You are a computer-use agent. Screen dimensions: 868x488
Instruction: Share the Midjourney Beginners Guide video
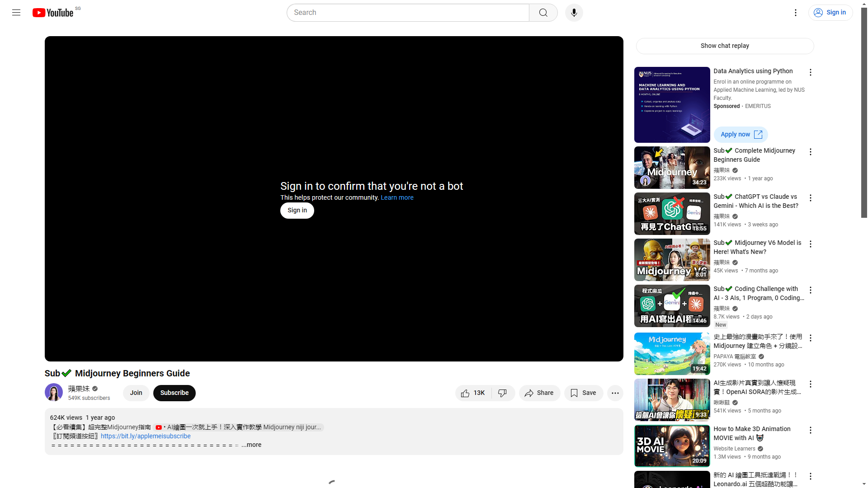click(x=539, y=393)
